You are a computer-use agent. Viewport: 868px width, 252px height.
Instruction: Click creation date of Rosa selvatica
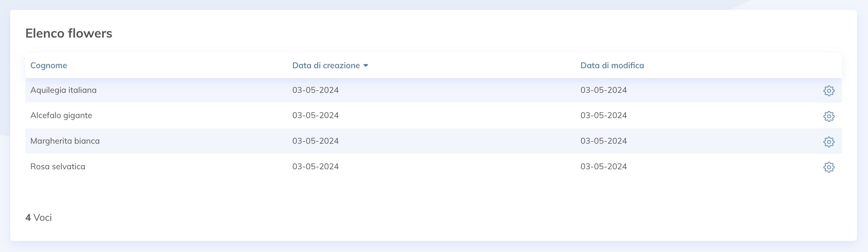point(315,166)
